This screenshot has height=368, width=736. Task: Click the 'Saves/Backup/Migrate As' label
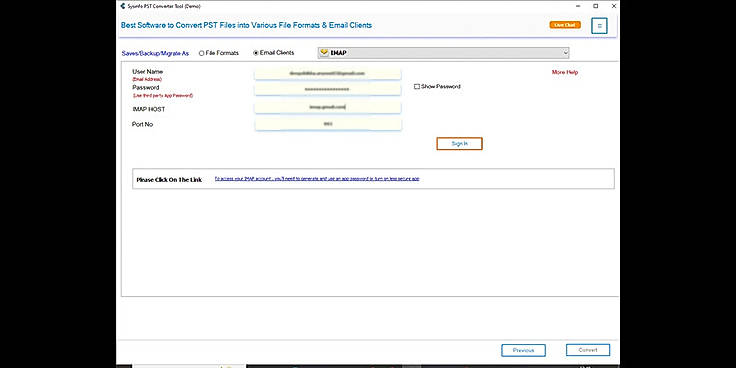[155, 54]
